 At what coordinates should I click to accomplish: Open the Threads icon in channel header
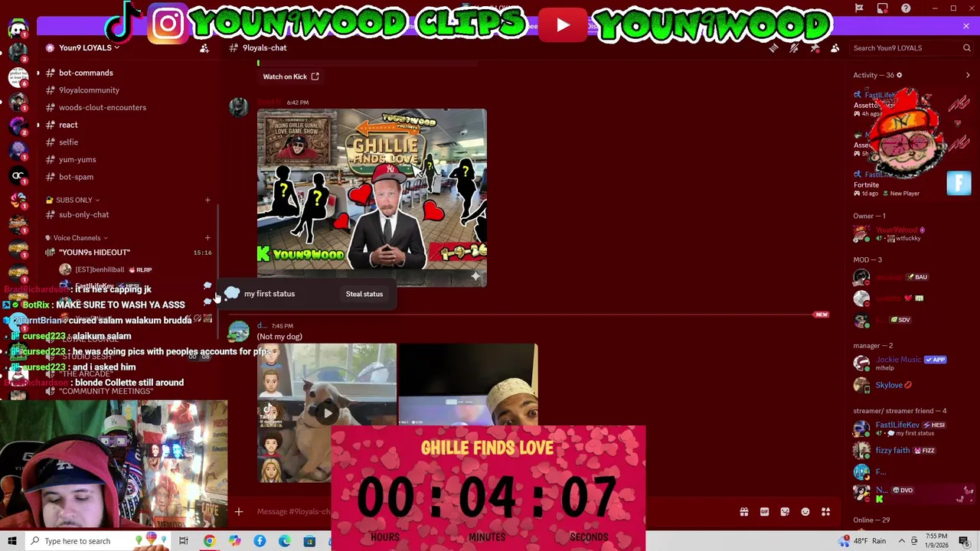tap(773, 47)
